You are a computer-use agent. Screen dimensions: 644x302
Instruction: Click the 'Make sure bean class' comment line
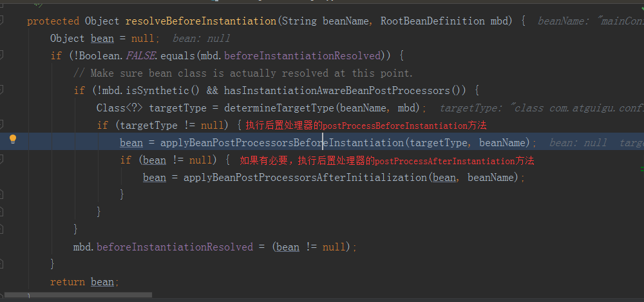pos(243,73)
